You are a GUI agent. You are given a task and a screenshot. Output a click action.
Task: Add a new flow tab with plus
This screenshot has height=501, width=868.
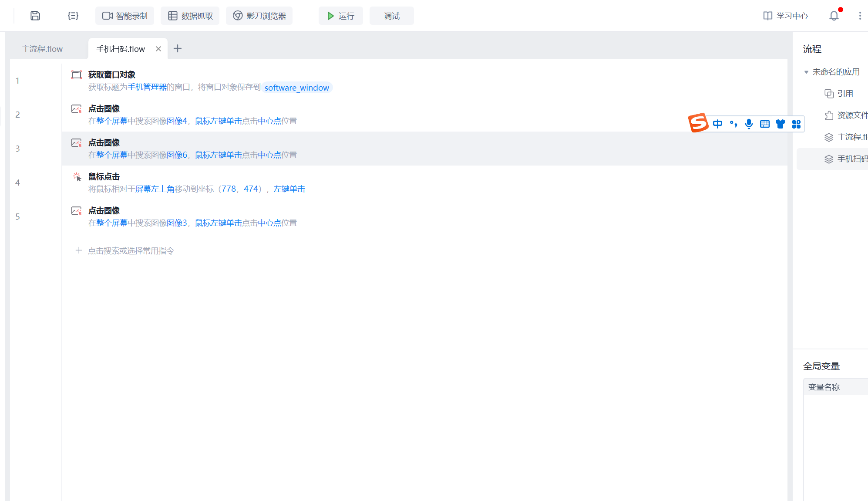(x=178, y=48)
